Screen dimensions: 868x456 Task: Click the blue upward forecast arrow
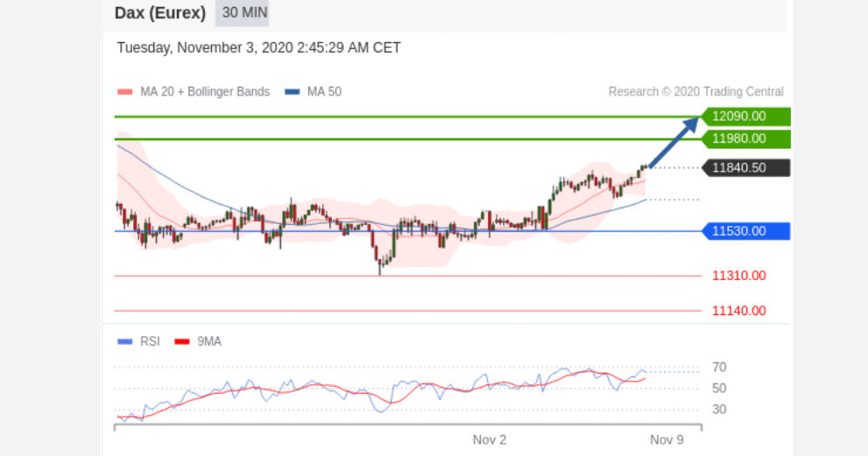[674, 142]
